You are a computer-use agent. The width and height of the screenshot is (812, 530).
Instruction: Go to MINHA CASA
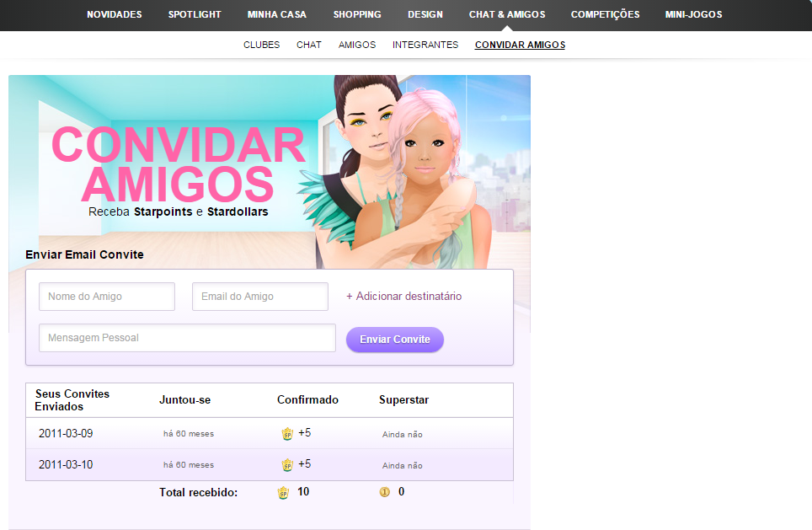coord(276,14)
